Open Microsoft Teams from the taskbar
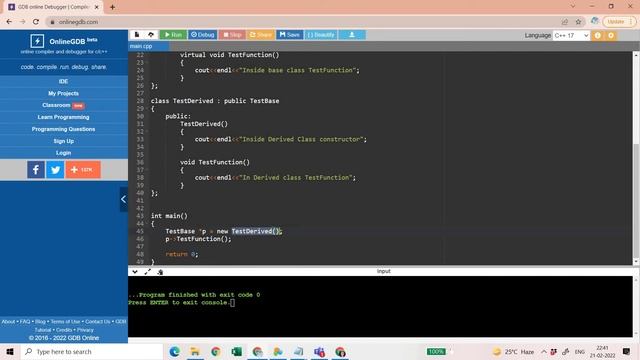The width and height of the screenshot is (640, 360). 320,351
